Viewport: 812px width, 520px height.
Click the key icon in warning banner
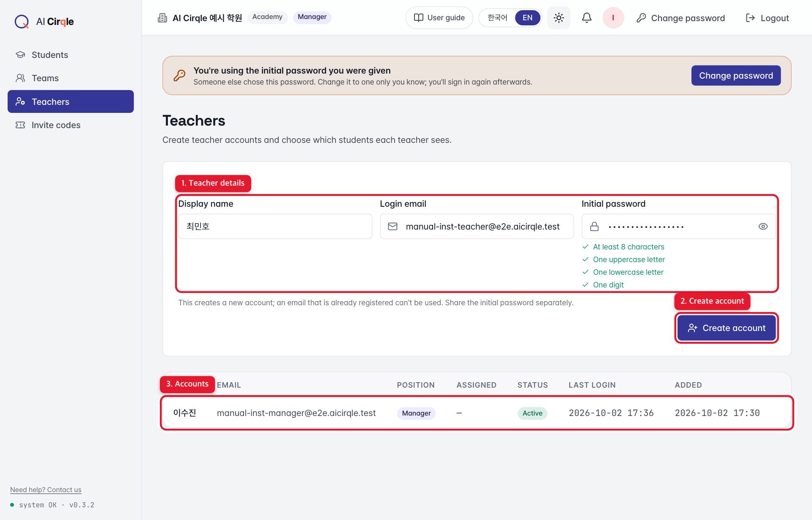179,76
